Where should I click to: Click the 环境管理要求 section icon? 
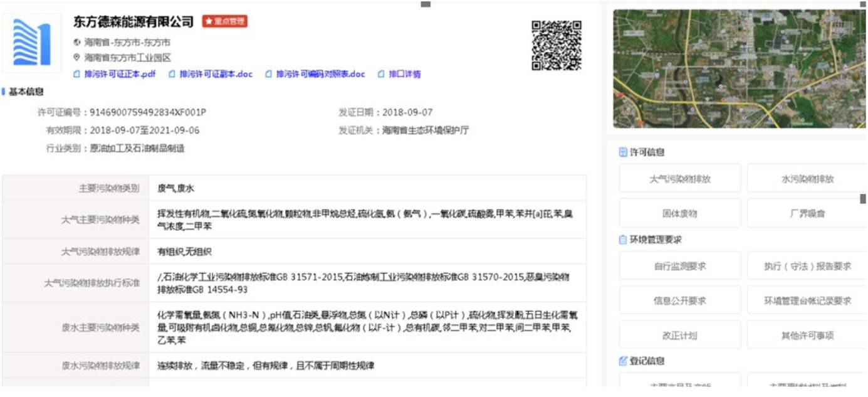pos(623,240)
